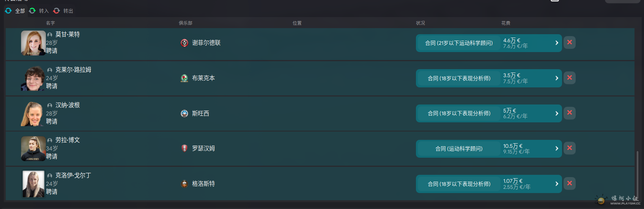
Task: Delete the 劳拉·博文 offer with red X
Action: [x=569, y=148]
